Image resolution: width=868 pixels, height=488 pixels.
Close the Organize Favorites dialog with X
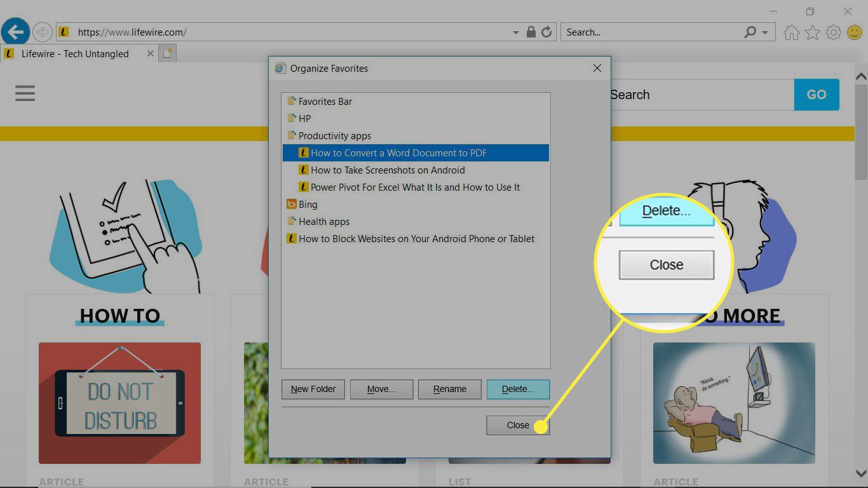[597, 68]
